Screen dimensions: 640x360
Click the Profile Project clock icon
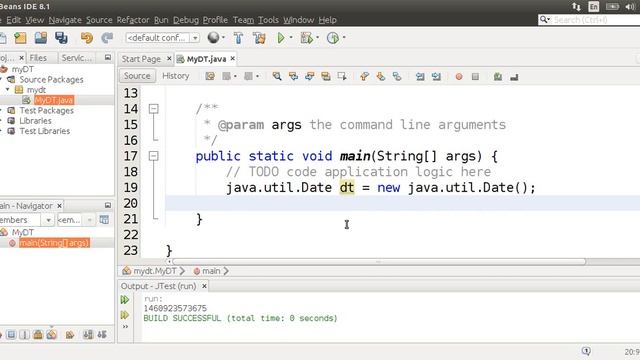pos(333,38)
